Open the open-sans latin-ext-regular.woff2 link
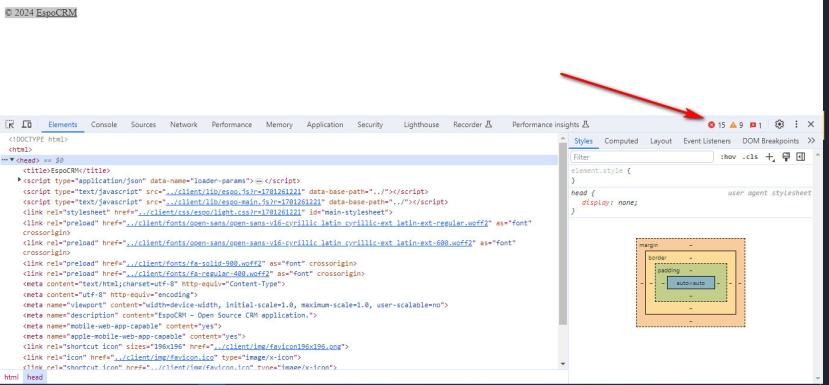 point(307,223)
